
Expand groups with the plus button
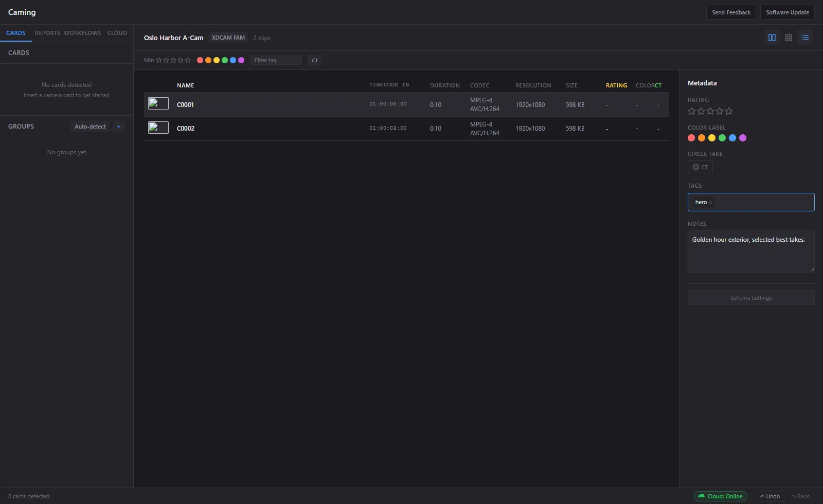[118, 127]
